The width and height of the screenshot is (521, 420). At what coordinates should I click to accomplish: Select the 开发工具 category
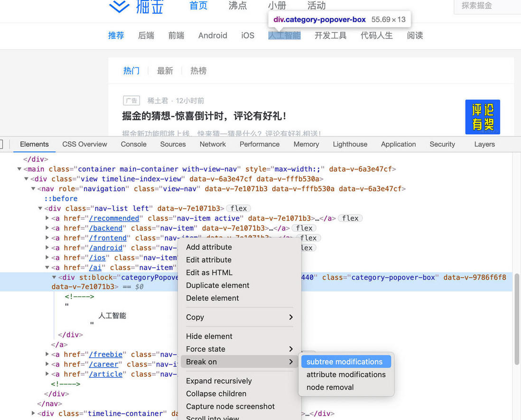(x=331, y=35)
